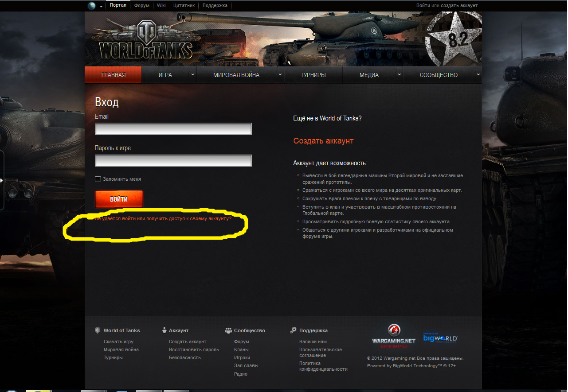Viewport: 568px width, 392px height.
Task: Focus the Email input field
Action: (x=173, y=129)
